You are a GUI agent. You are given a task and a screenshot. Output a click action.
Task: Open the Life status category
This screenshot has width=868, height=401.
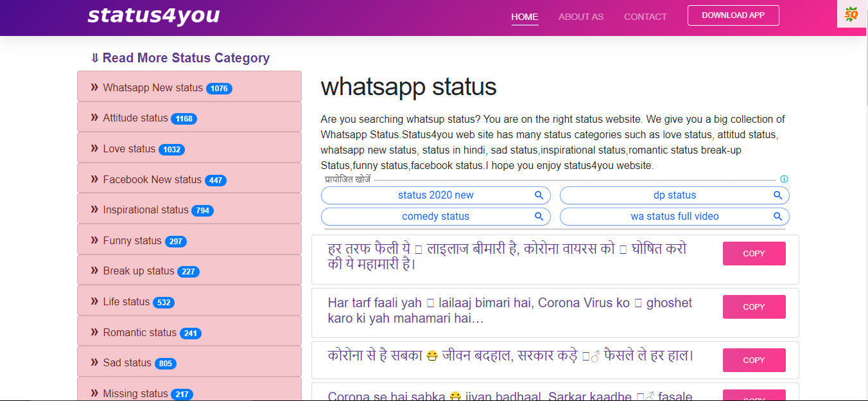click(189, 301)
